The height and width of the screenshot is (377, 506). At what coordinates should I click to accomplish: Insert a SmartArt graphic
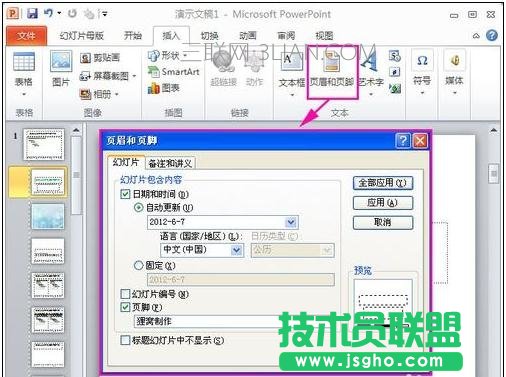[x=174, y=72]
